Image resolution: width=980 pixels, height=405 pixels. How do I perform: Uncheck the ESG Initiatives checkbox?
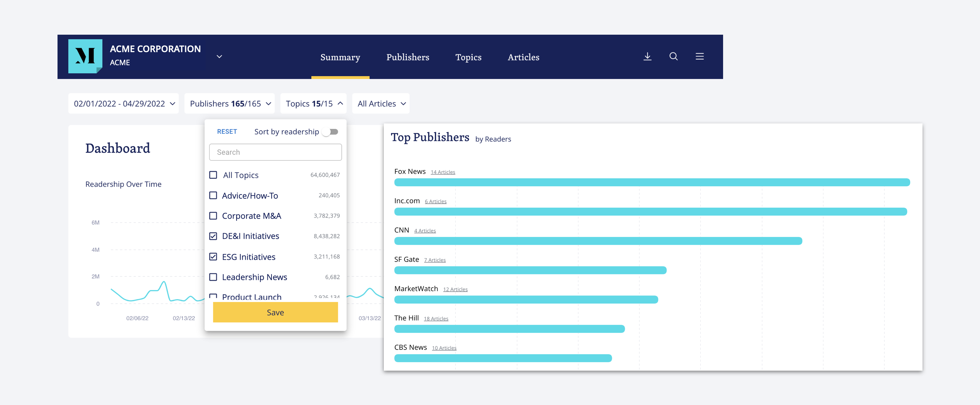pos(213,257)
